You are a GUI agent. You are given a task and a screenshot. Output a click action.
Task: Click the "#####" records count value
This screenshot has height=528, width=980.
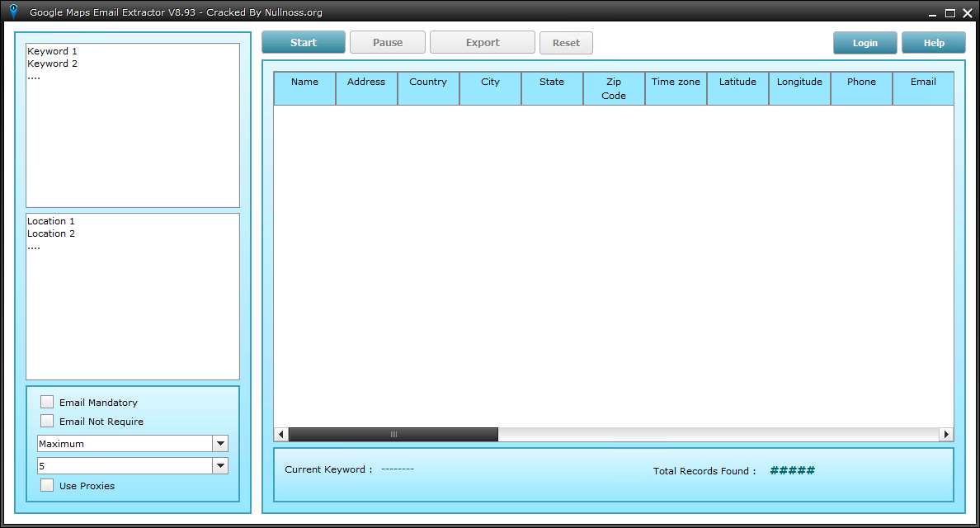[x=793, y=470]
